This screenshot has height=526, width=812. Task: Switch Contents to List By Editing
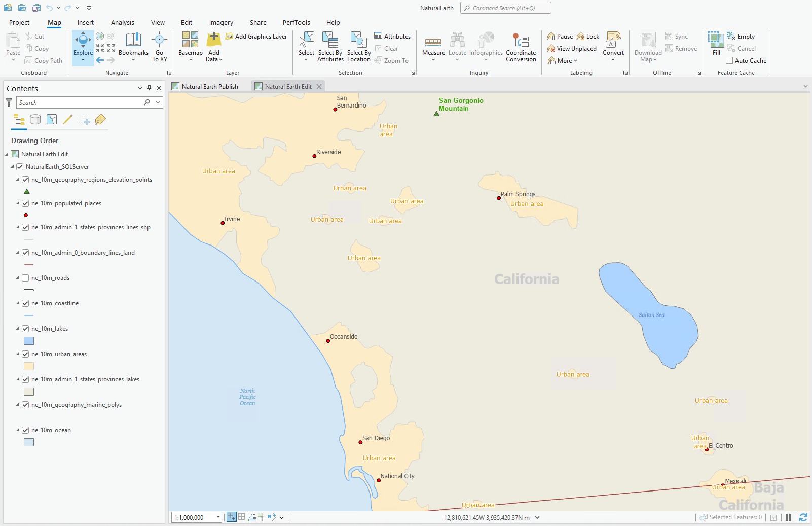tap(68, 119)
